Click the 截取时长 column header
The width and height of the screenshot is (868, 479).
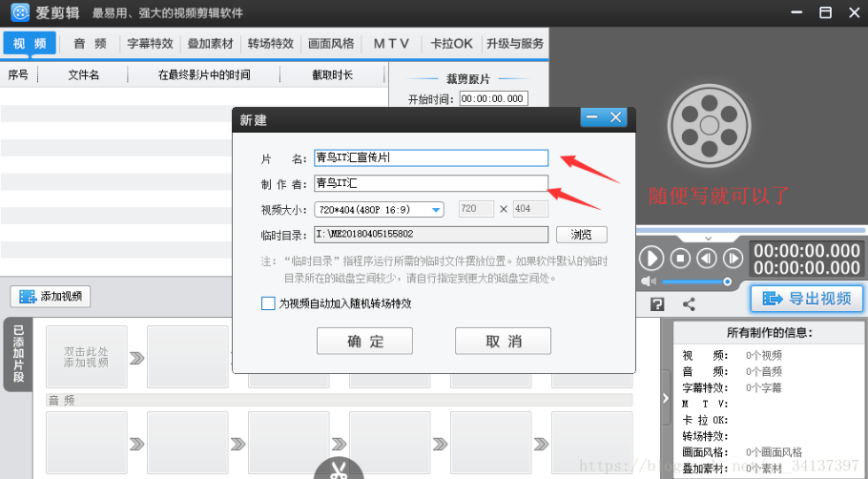coord(332,74)
